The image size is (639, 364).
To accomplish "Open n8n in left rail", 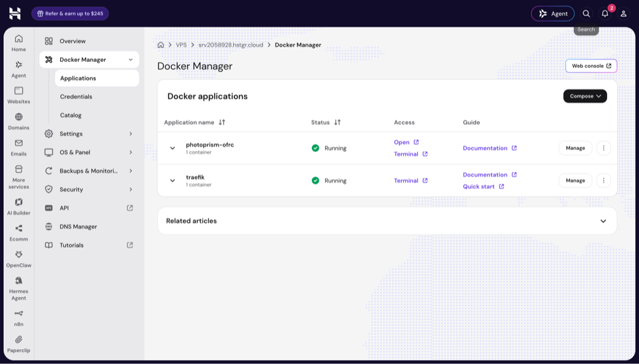I will (x=19, y=318).
